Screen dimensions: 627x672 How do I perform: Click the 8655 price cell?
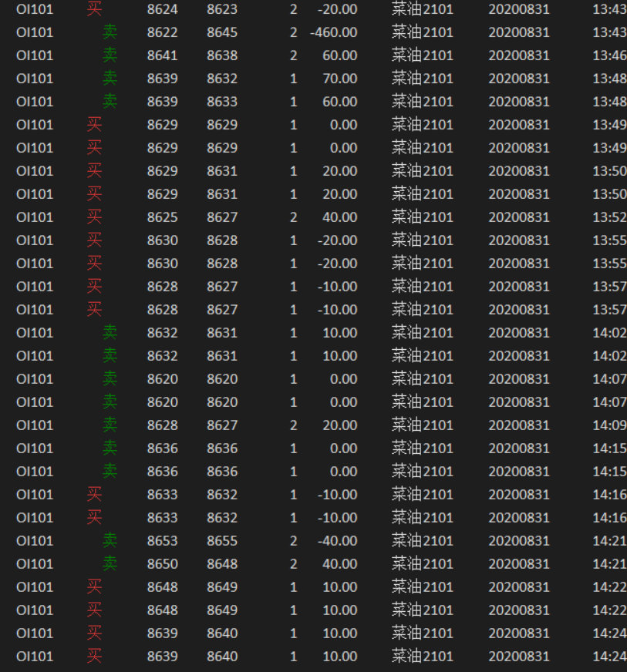pyautogui.click(x=222, y=541)
